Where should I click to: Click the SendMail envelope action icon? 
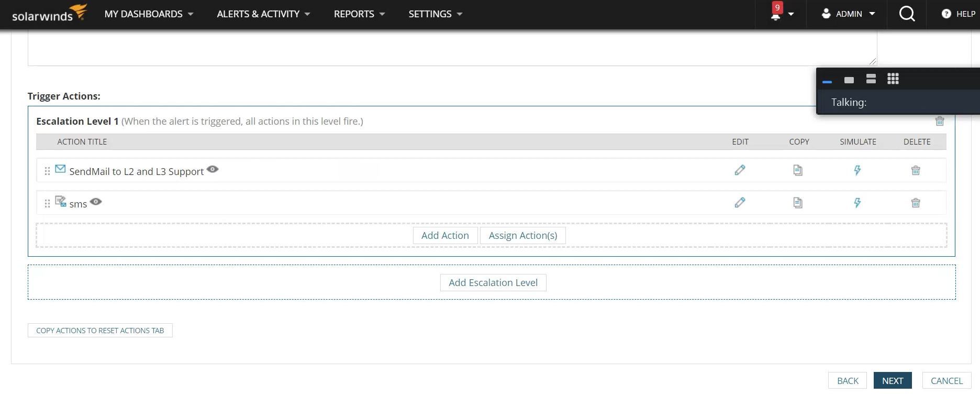click(60, 169)
